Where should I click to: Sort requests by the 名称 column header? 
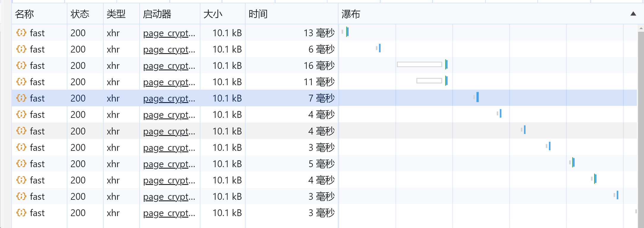pos(25,14)
